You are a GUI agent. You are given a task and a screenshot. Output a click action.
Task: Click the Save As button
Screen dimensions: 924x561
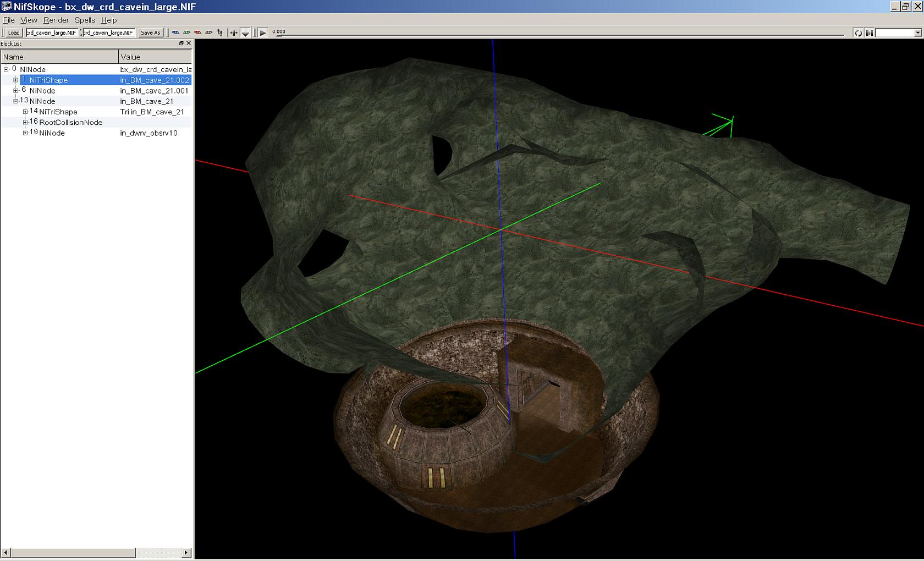pyautogui.click(x=150, y=32)
